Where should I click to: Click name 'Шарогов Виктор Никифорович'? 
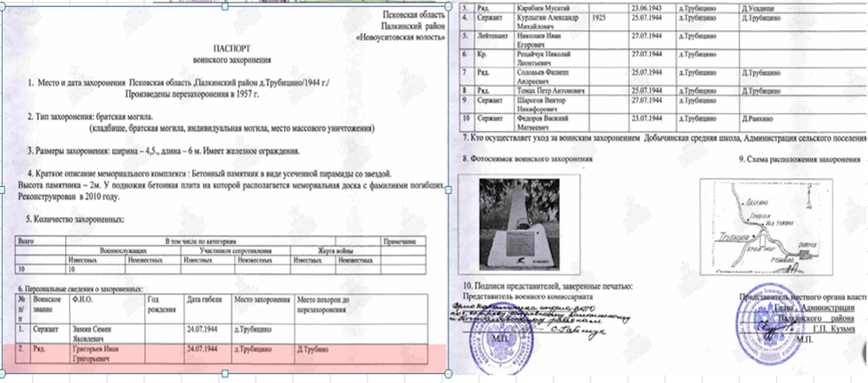click(x=541, y=104)
